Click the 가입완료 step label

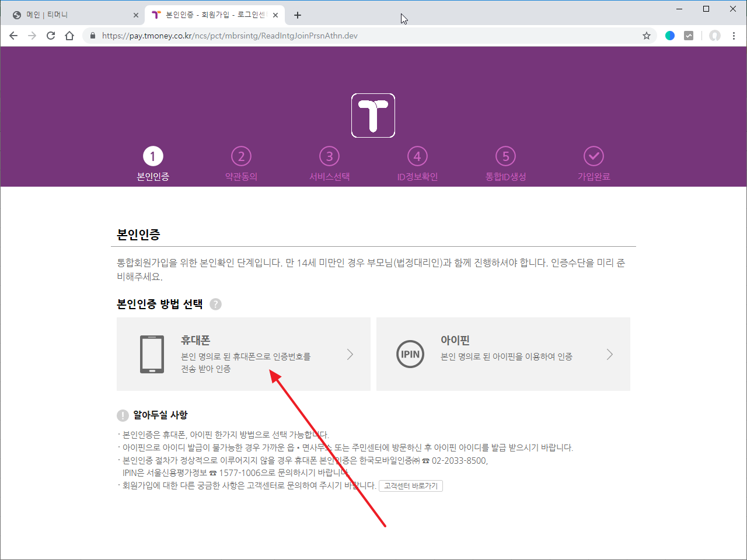(594, 177)
